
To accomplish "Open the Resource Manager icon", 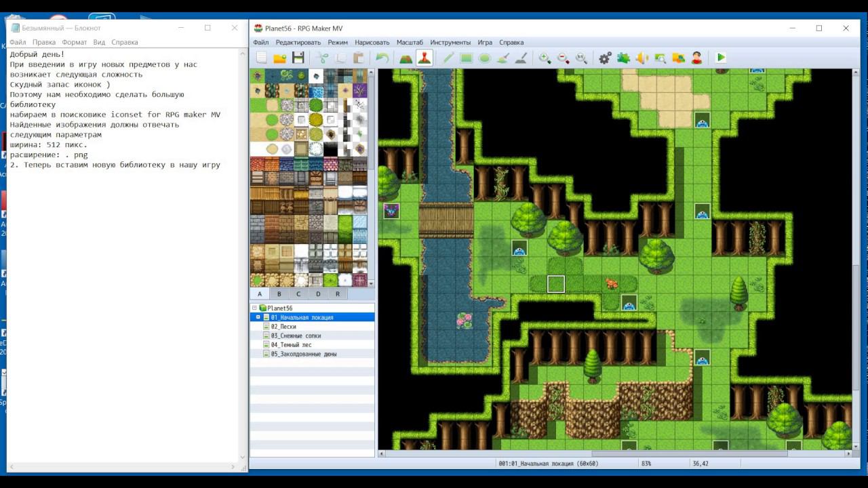I will (x=679, y=58).
